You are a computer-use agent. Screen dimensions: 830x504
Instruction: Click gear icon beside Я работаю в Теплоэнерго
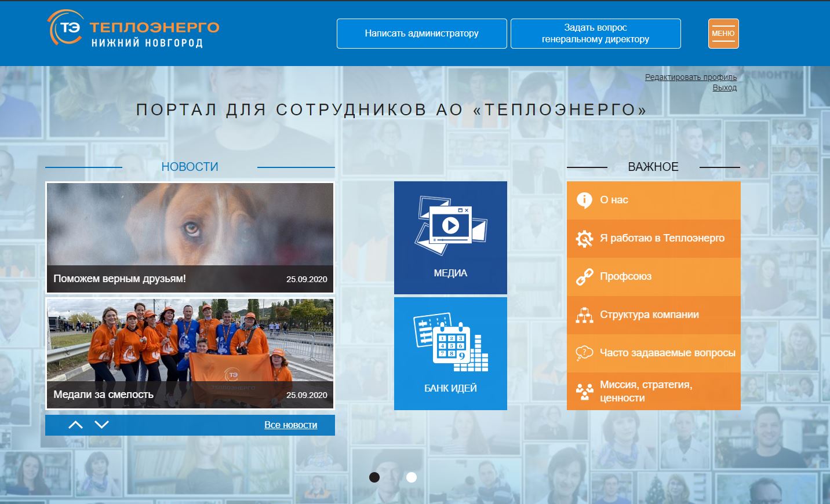click(x=584, y=239)
